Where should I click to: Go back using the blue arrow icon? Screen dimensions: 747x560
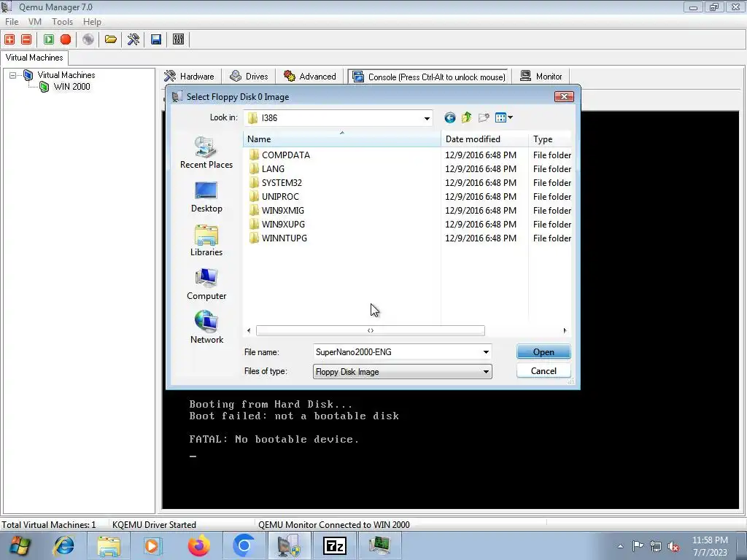point(449,117)
